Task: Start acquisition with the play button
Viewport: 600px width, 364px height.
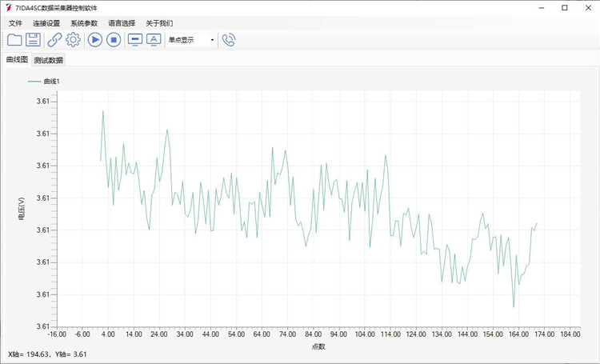Action: coord(95,40)
